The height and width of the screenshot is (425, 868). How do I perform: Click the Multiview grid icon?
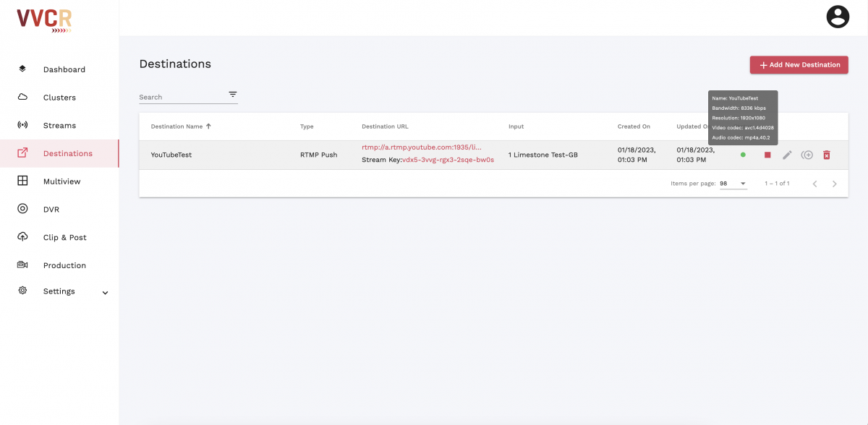[x=22, y=181]
